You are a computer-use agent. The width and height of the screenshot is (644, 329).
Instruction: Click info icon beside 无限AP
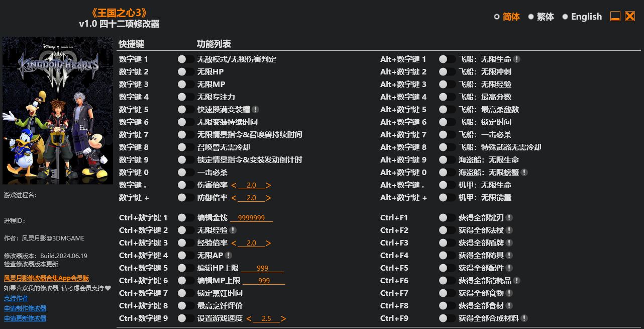[229, 256]
